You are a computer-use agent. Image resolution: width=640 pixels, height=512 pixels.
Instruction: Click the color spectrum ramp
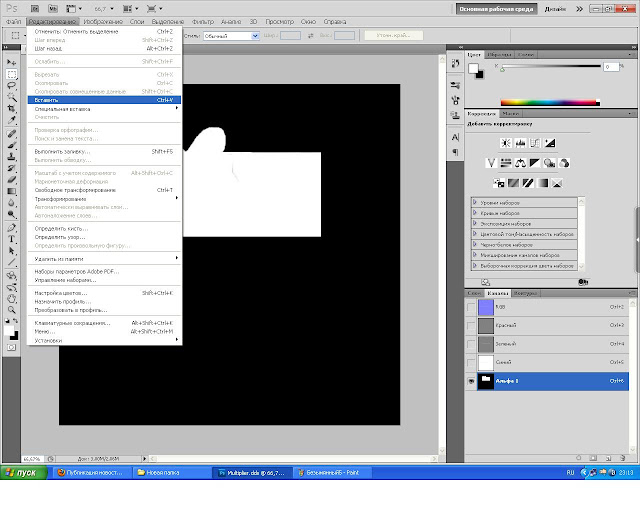[550, 103]
